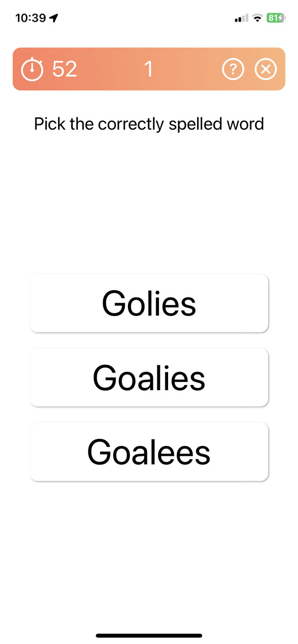Tap the cellular signal bars icon

241,18
